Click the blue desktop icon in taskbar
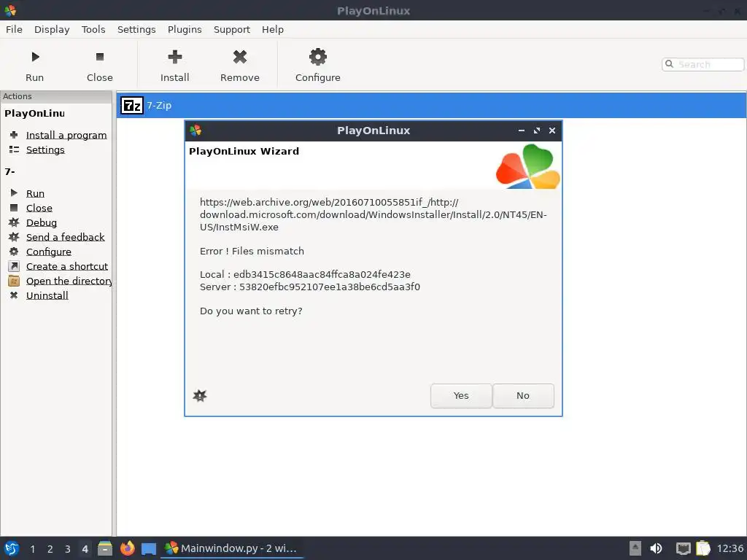 [x=149, y=549]
